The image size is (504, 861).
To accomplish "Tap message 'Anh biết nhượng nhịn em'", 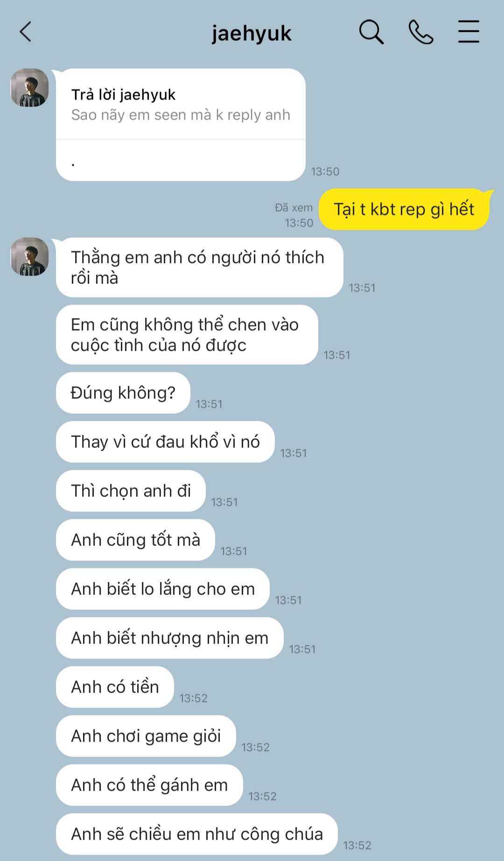I will coord(170,638).
